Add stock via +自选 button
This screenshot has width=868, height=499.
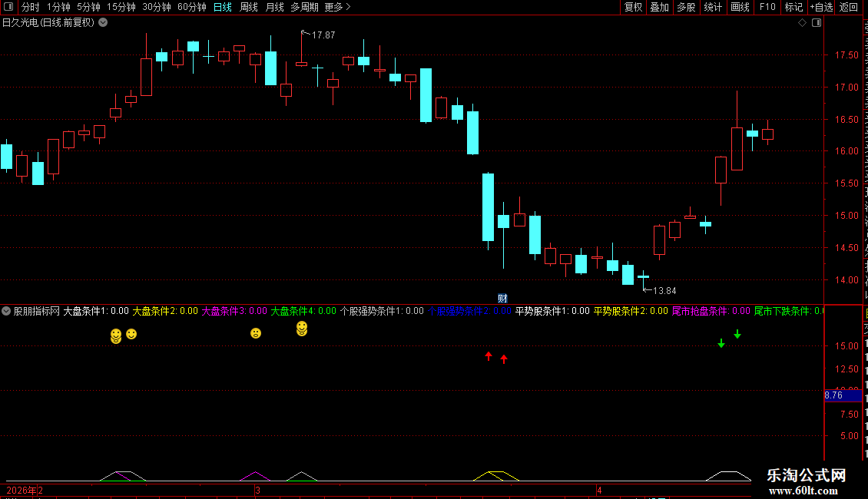[821, 7]
